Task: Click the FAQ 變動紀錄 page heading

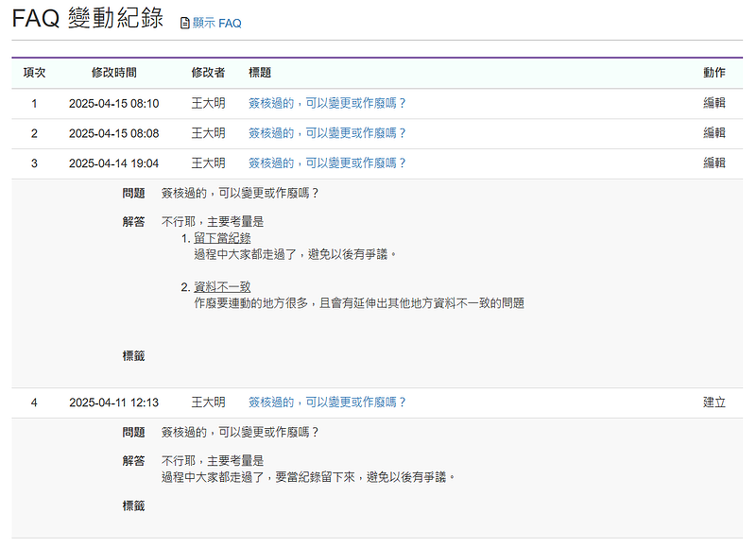Action: pyautogui.click(x=88, y=20)
